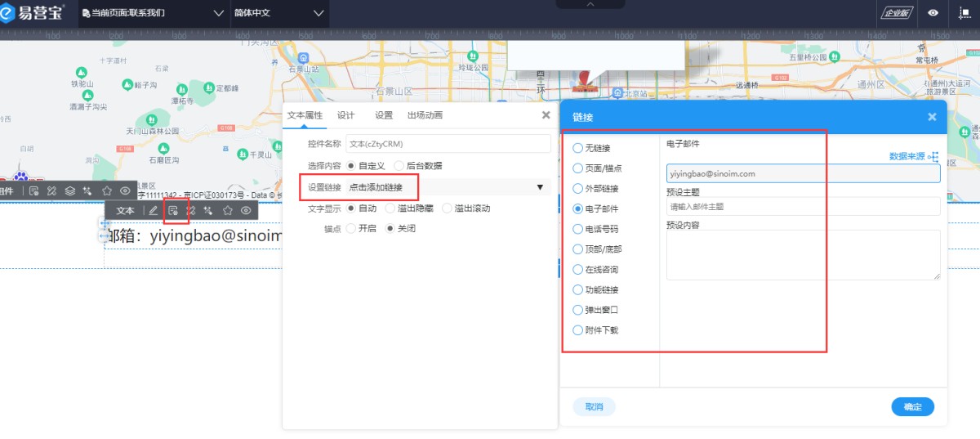Select the 无链接 radio option
The image size is (980, 439).
coord(578,148)
